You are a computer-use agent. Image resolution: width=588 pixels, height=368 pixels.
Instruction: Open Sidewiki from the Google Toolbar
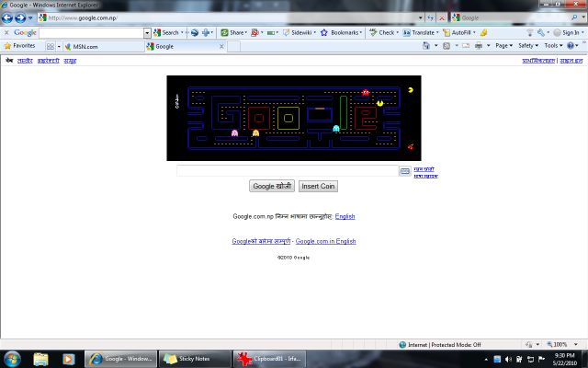point(298,33)
